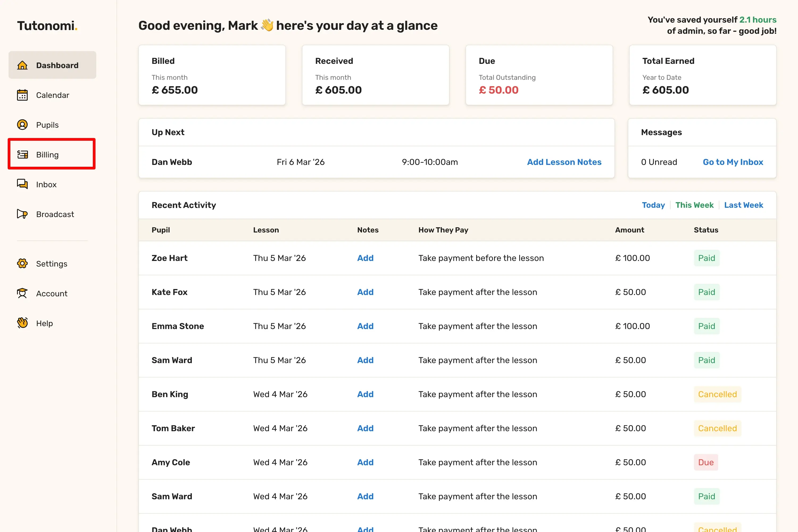
Task: Click Amy Cole's Due status badge
Action: [x=706, y=463]
